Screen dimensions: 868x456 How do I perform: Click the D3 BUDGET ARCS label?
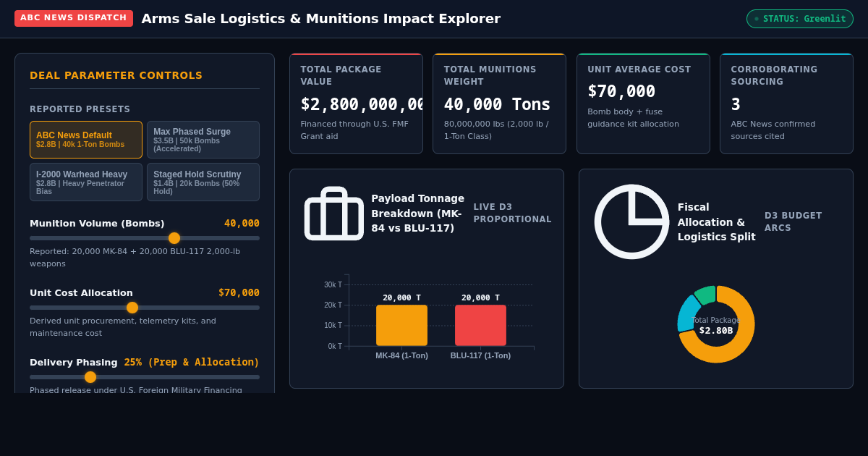click(793, 221)
